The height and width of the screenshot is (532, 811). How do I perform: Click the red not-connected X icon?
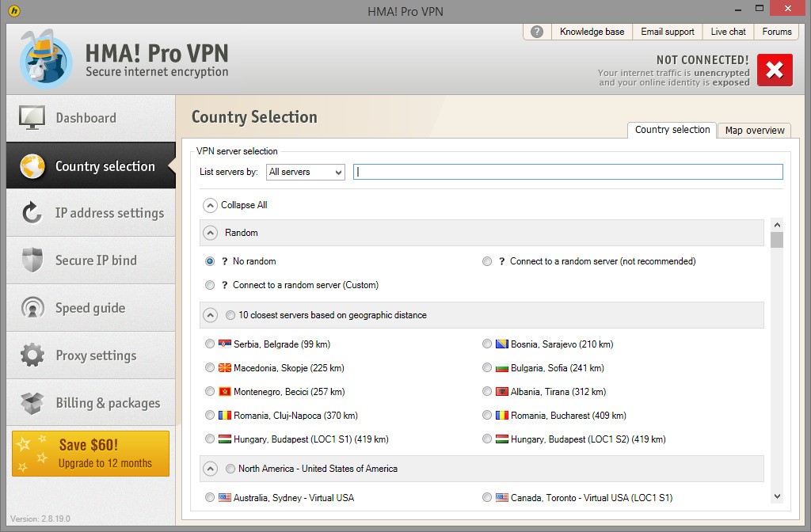(x=774, y=70)
